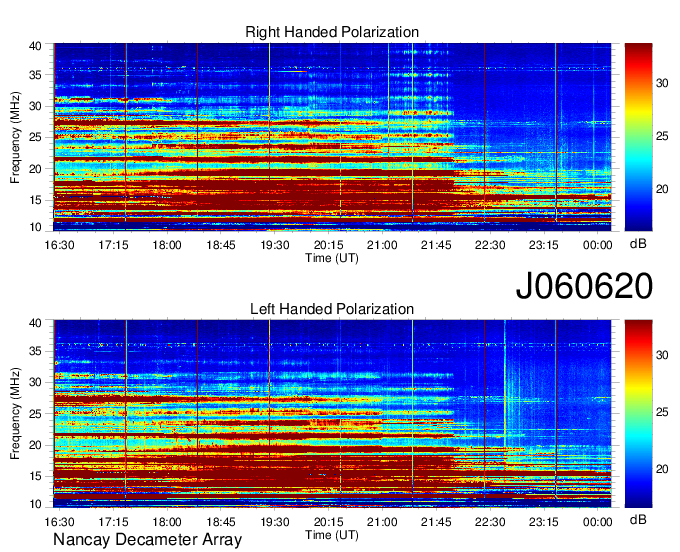Viewport: 680px width, 552px height.
Task: Click the 40 MHz tick on right-handed plot
Action: tap(35, 46)
